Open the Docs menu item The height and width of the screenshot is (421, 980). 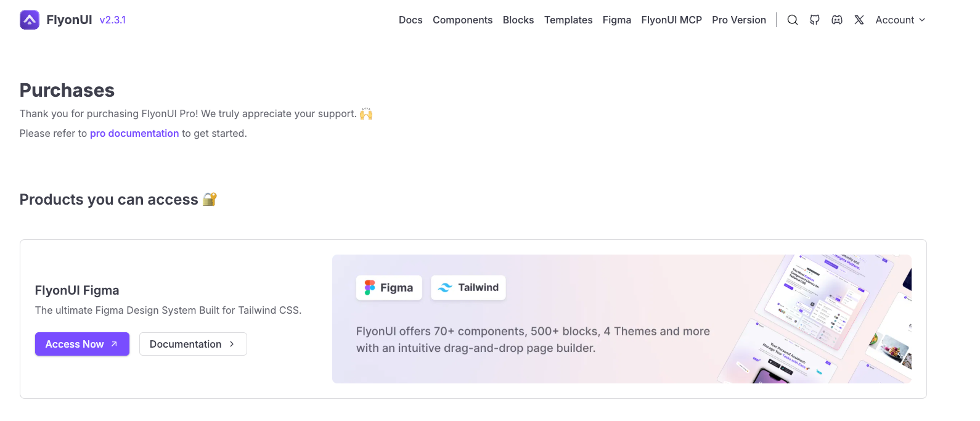(x=410, y=20)
